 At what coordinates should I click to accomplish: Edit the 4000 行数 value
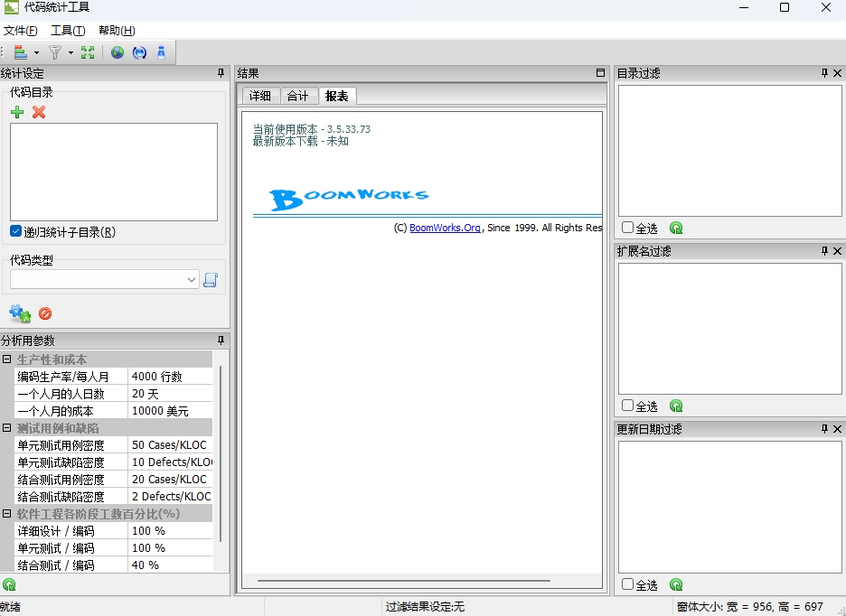coord(170,377)
